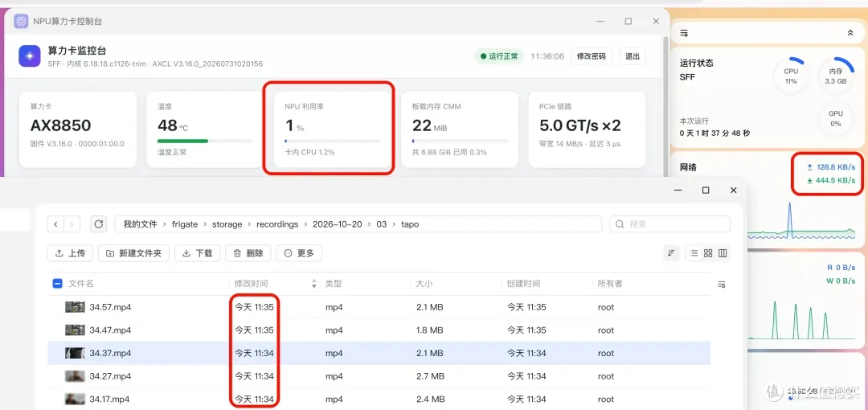The image size is (868, 410).
Task: Click the 内存 3.3 GB gauge
Action: pos(835,76)
